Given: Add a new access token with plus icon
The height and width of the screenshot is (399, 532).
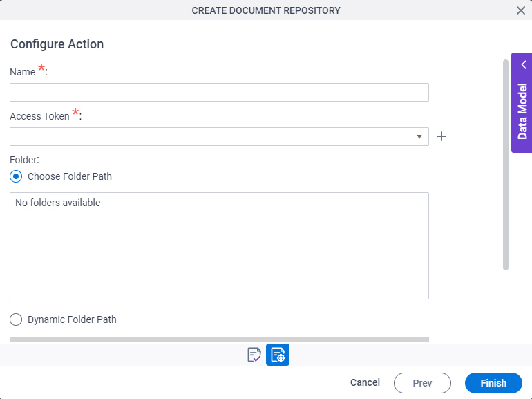Looking at the screenshot, I should 441,136.
